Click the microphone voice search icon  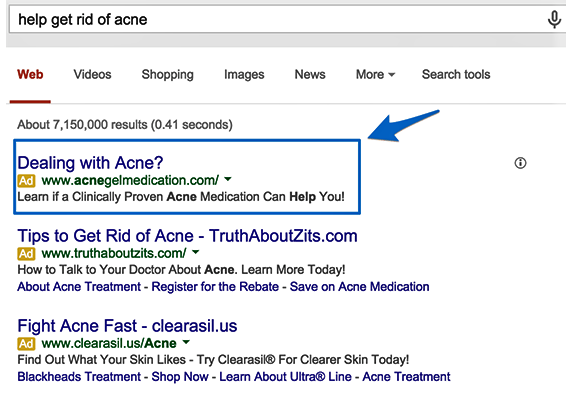[x=554, y=19]
